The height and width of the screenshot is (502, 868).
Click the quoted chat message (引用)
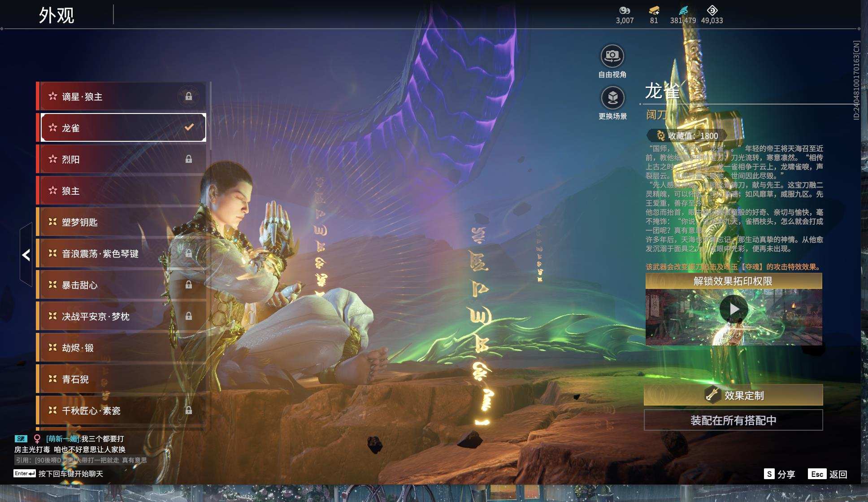81,460
